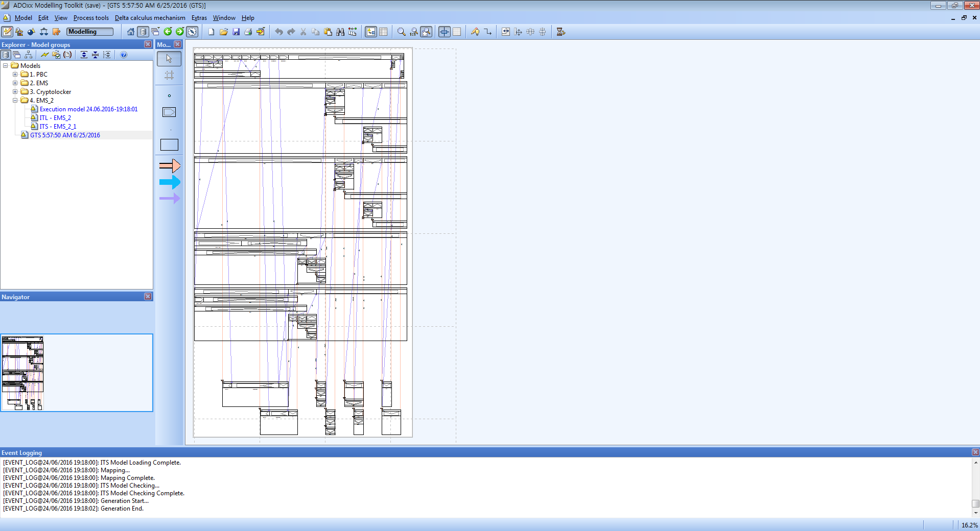The height and width of the screenshot is (531, 980).
Task: Open the Model menu
Action: 23,18
